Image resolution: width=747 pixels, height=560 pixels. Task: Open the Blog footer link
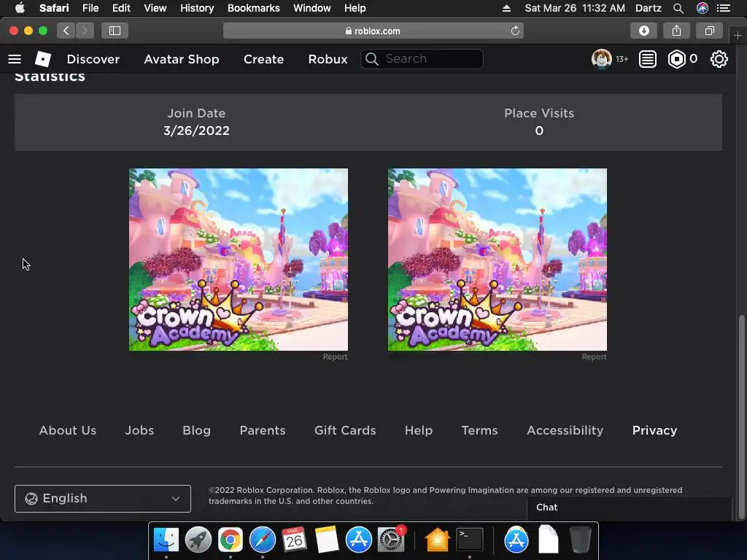point(197,430)
